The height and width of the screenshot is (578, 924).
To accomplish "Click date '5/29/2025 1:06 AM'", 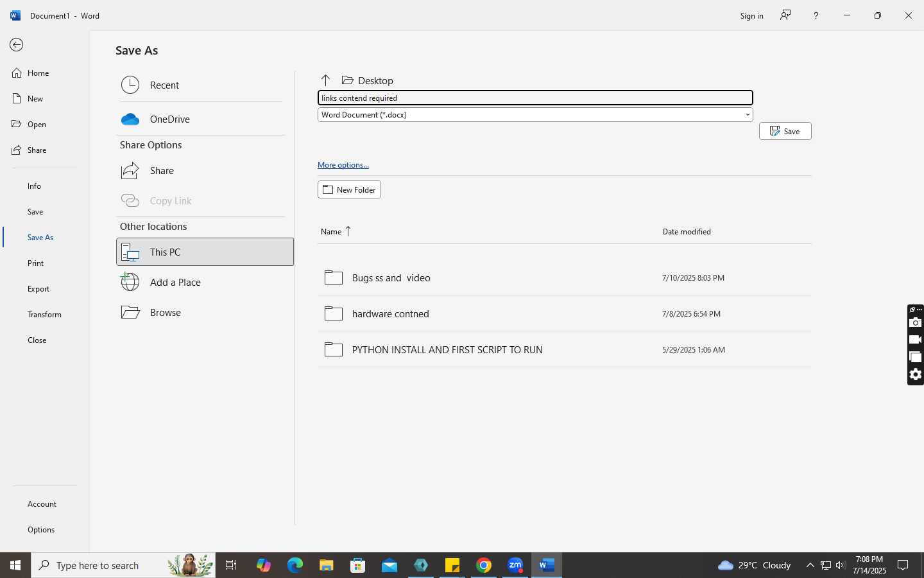I will tap(694, 350).
